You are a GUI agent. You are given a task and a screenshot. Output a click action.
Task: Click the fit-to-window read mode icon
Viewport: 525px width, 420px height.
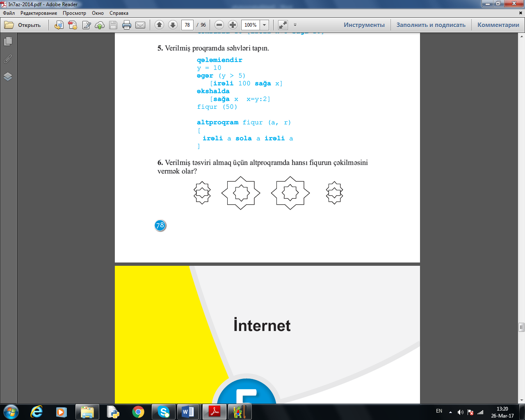coord(283,25)
